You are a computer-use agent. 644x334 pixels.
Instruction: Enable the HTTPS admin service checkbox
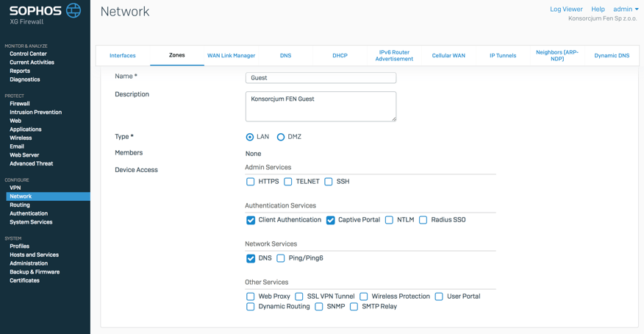[x=251, y=182]
